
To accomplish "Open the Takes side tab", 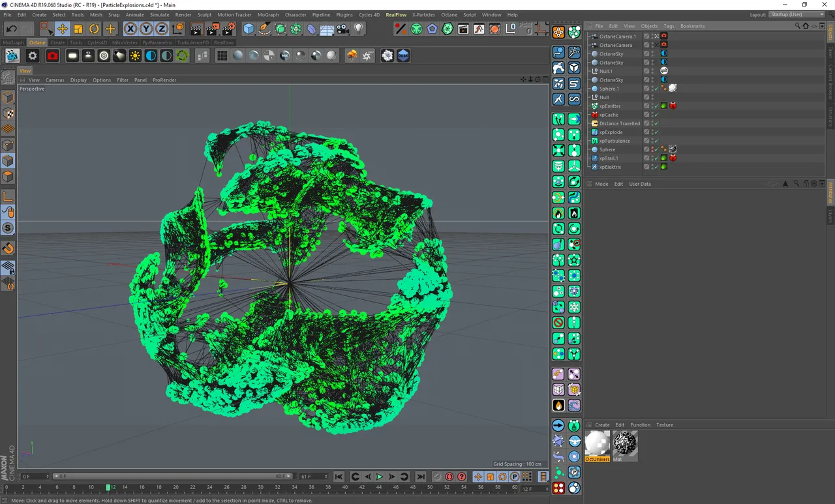I will pyautogui.click(x=830, y=52).
